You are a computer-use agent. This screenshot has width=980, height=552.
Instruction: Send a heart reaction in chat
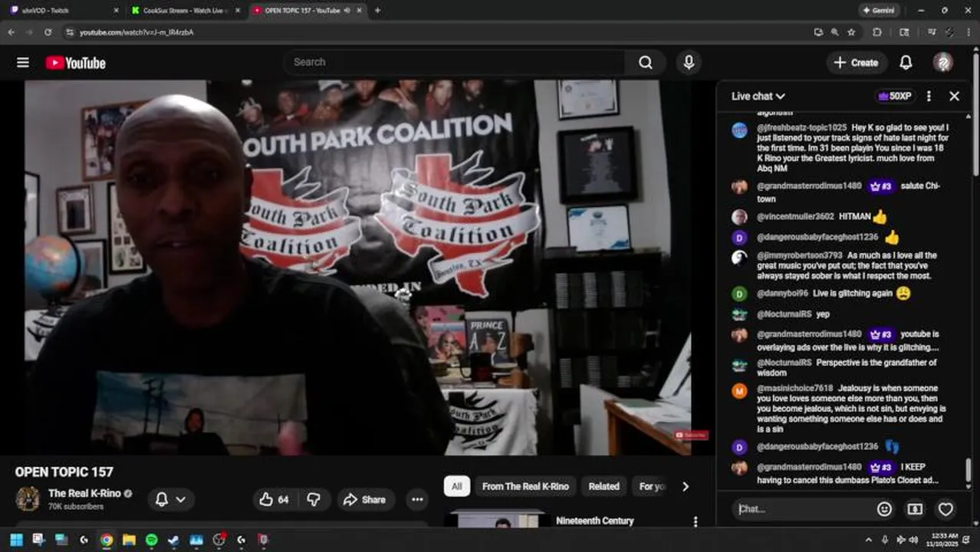click(945, 508)
